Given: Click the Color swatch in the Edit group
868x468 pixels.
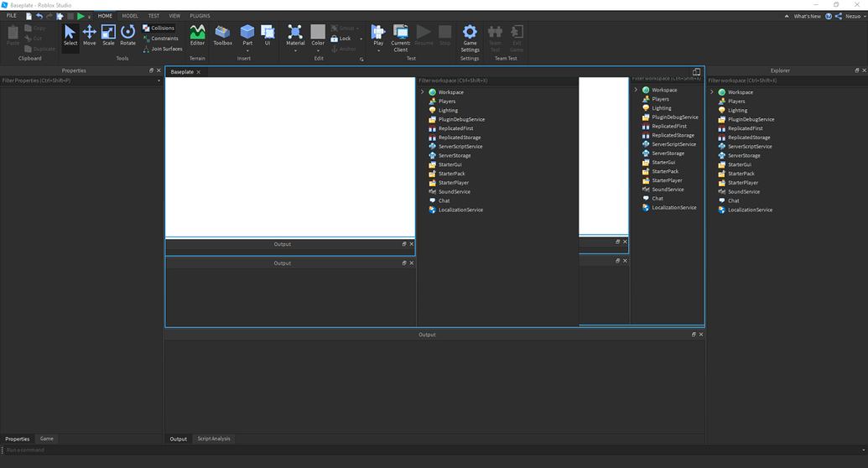Looking at the screenshot, I should pyautogui.click(x=318, y=31).
